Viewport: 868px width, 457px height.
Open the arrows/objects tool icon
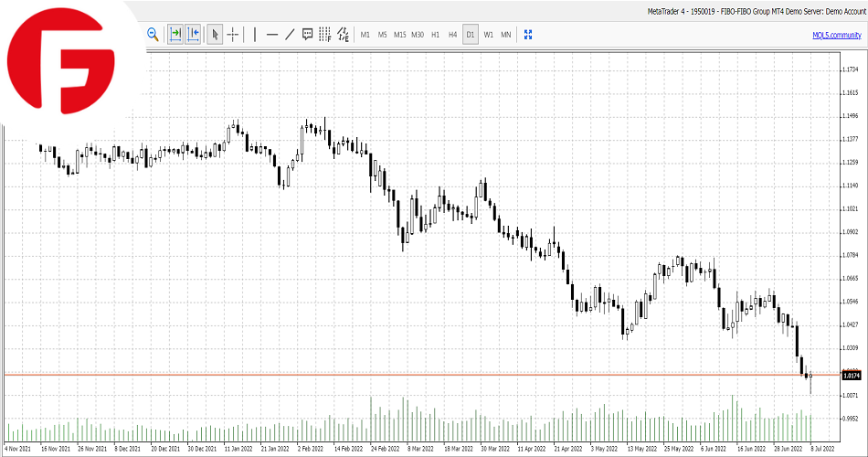344,35
